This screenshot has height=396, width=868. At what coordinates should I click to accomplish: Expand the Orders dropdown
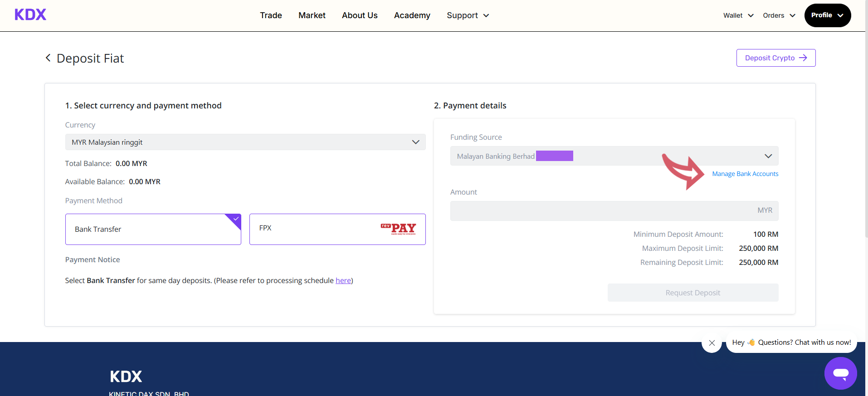779,15
